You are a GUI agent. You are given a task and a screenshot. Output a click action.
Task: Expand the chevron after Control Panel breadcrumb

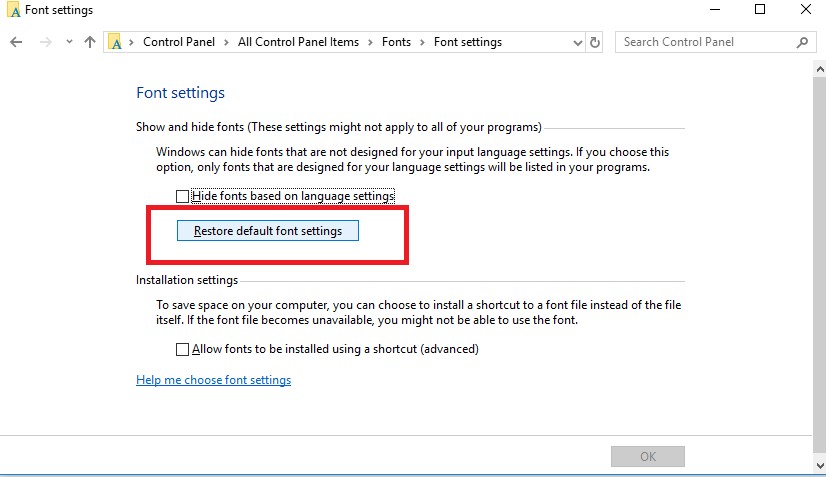(x=230, y=42)
